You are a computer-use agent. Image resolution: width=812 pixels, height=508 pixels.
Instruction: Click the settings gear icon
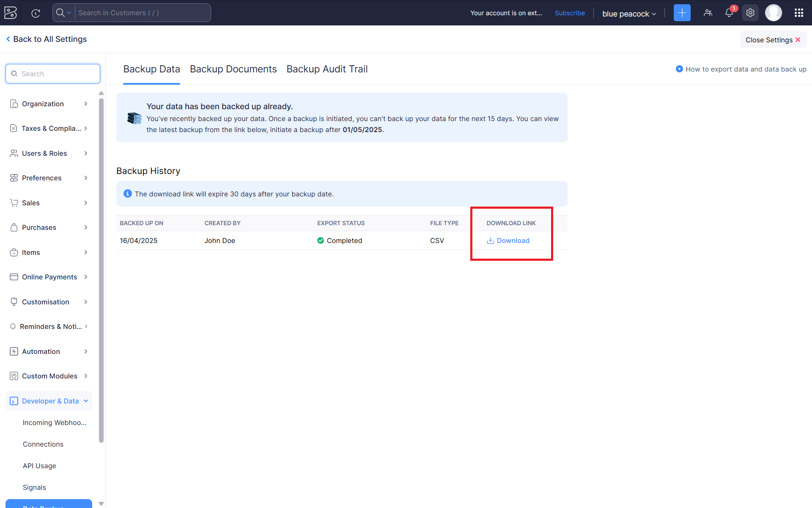[750, 13]
